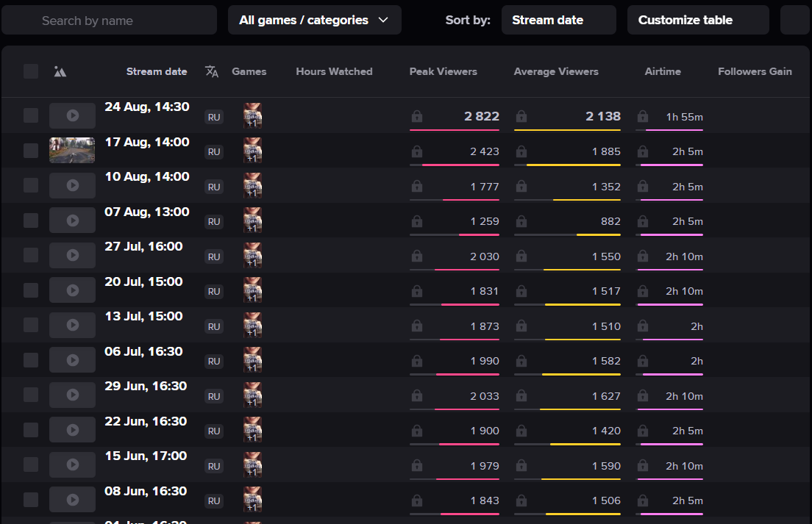Image resolution: width=812 pixels, height=524 pixels.
Task: Open the 29 Jun, 16:30 stream link
Action: click(146, 387)
